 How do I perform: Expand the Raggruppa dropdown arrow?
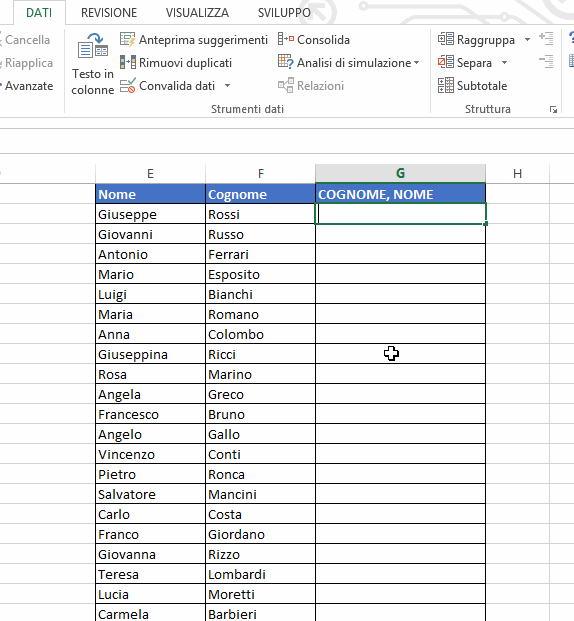coord(527,40)
